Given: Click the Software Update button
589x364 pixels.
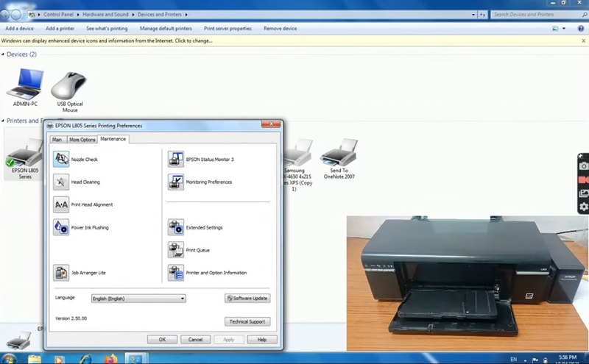Looking at the screenshot, I should coord(247,299).
